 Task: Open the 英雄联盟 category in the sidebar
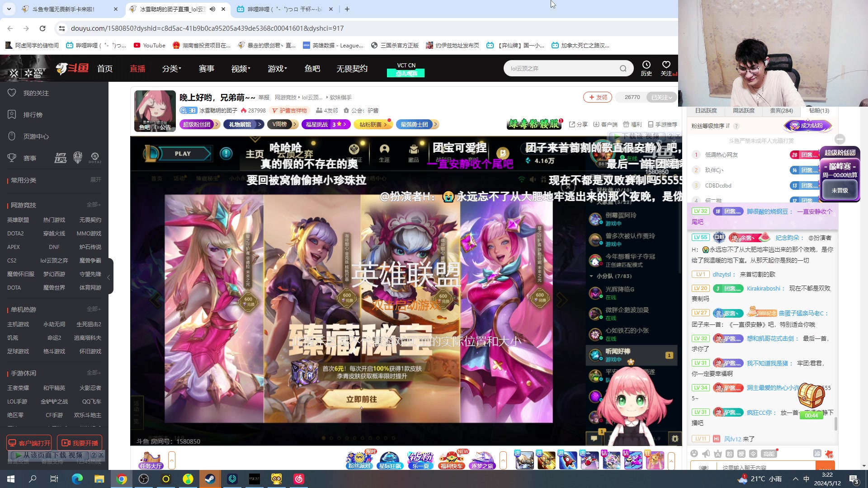point(18,220)
